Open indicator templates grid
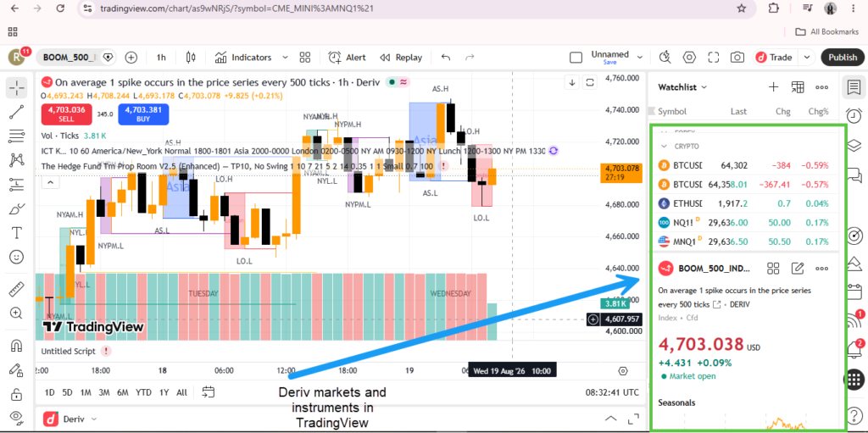 point(304,57)
